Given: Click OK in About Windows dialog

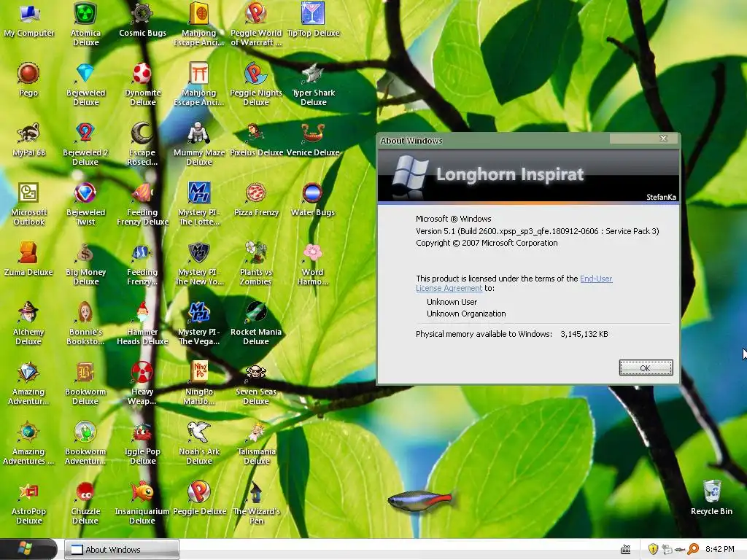Looking at the screenshot, I should tap(646, 367).
